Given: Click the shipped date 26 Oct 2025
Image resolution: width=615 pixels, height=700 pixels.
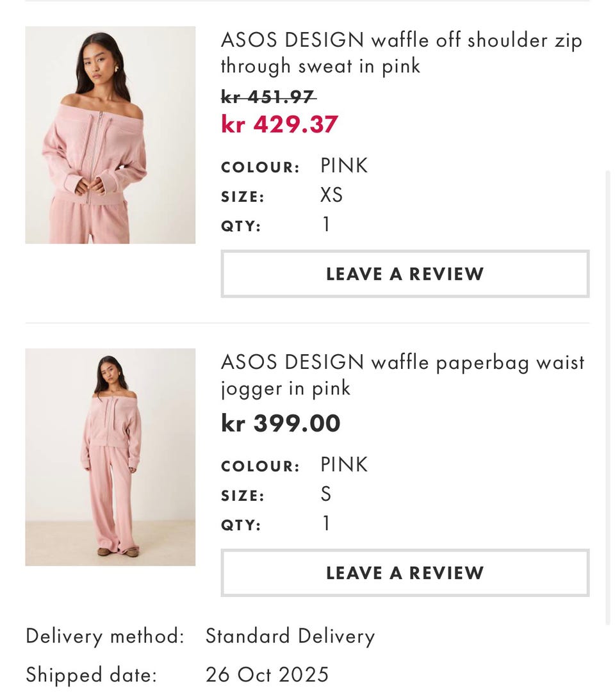Looking at the screenshot, I should (x=266, y=674).
